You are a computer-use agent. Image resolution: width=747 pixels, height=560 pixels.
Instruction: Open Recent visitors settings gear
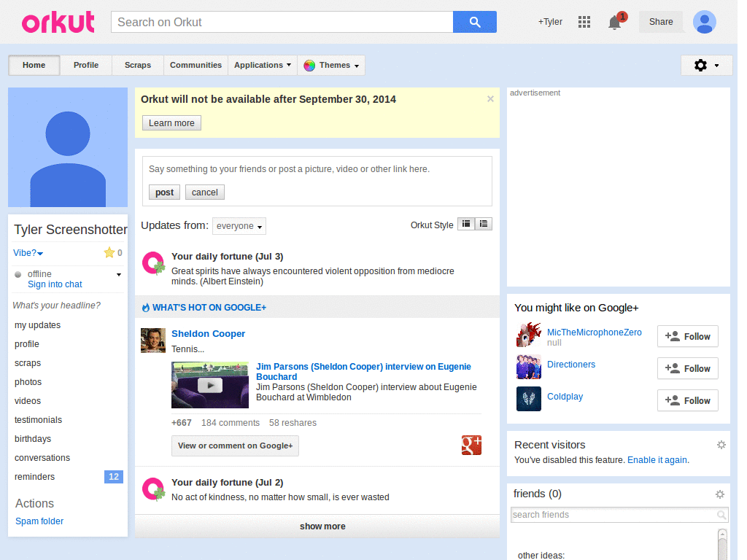click(721, 445)
